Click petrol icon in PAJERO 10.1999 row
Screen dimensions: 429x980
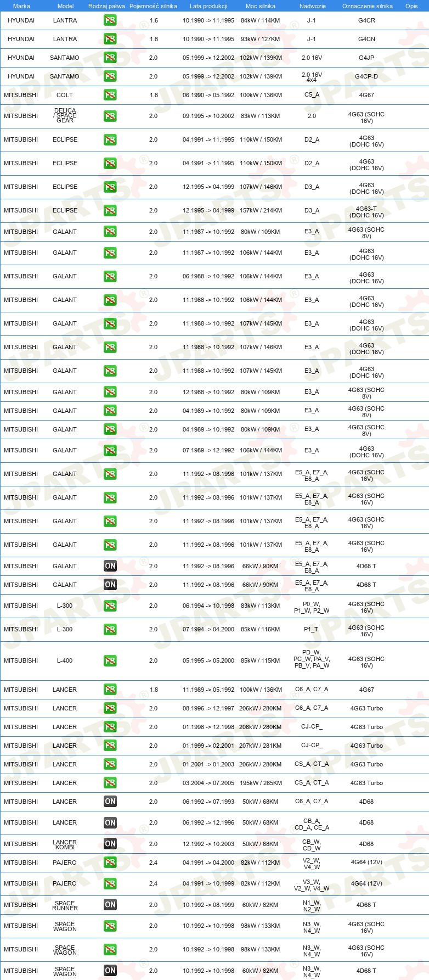[x=110, y=883]
